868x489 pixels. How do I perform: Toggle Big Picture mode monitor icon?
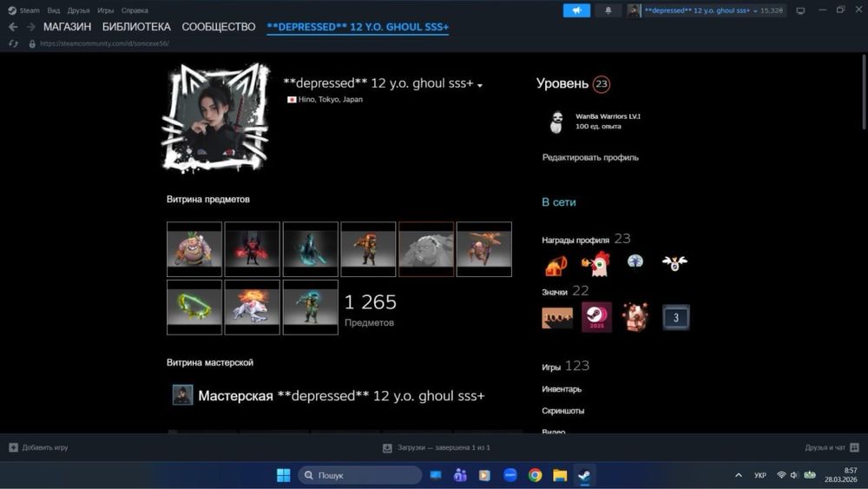pyautogui.click(x=800, y=10)
